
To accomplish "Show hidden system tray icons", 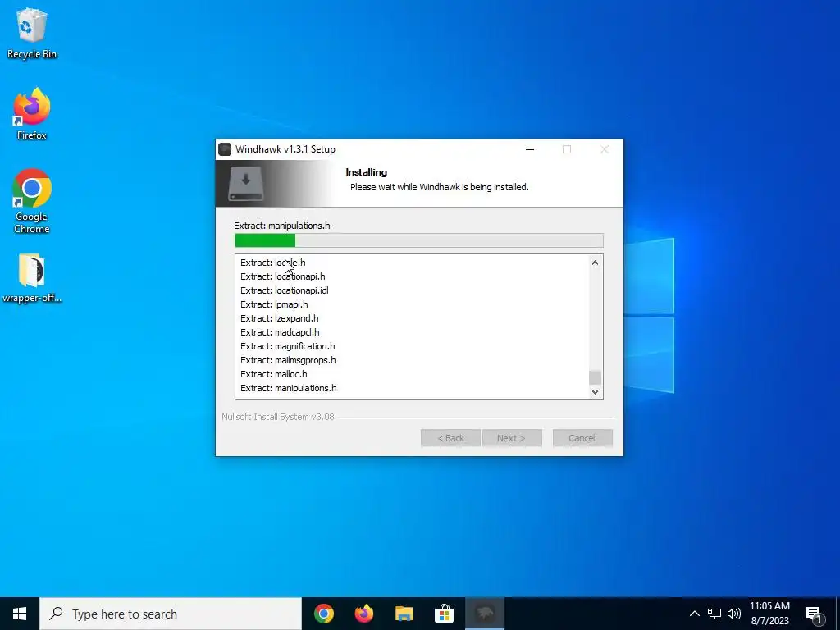I will click(x=694, y=614).
